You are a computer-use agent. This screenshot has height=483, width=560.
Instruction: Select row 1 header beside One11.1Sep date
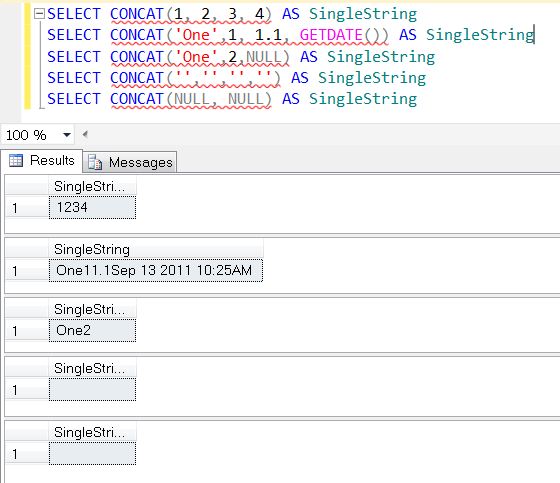(x=27, y=271)
